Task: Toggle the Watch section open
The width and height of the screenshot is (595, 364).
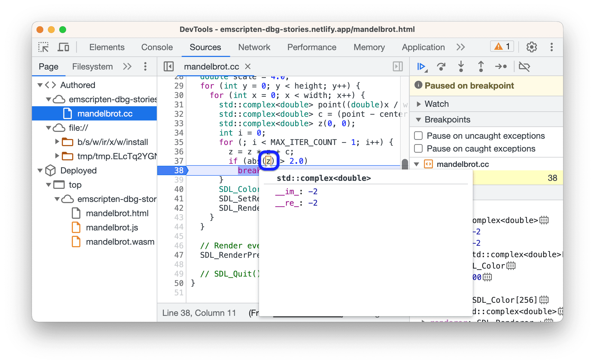Action: pyautogui.click(x=419, y=104)
